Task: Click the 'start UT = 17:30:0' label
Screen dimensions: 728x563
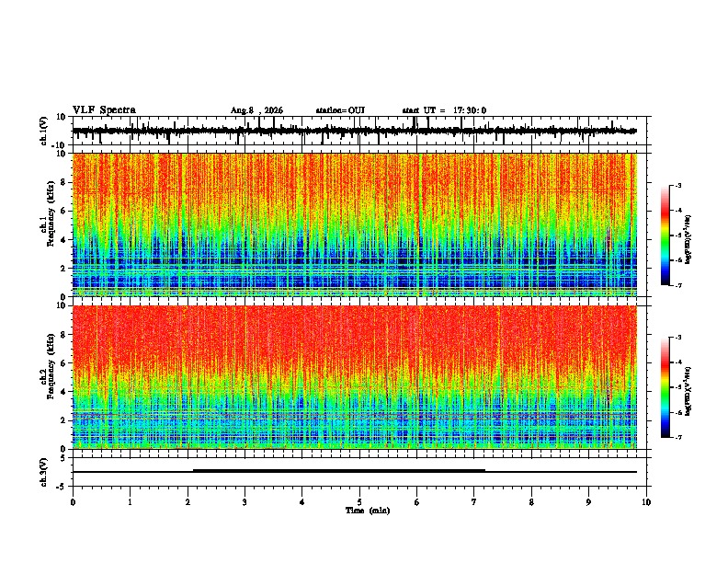Action: pyautogui.click(x=444, y=110)
